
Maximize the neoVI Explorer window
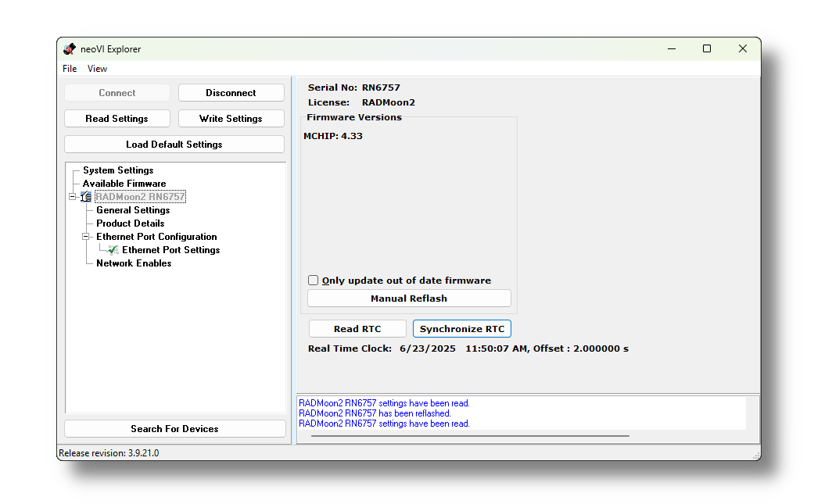coord(707,49)
